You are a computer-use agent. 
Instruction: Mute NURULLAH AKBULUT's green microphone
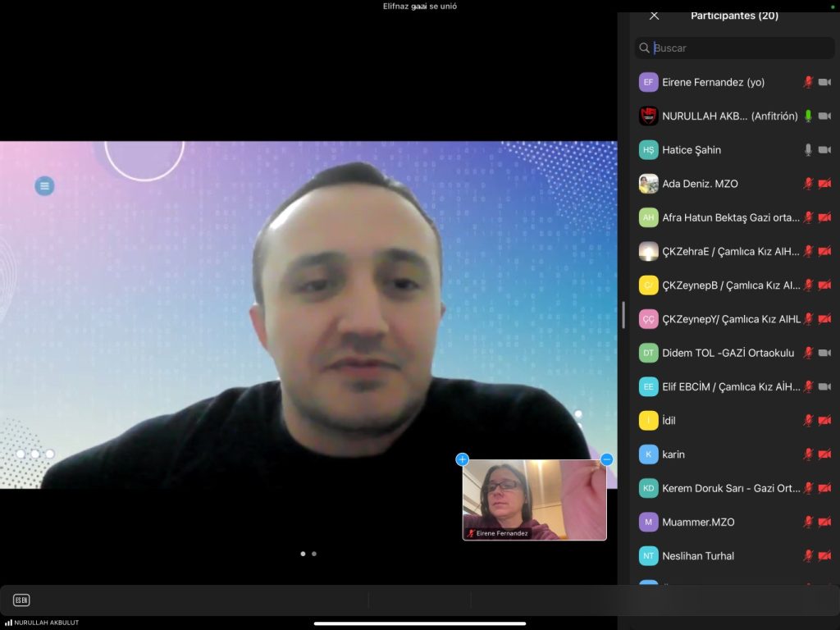(x=808, y=116)
